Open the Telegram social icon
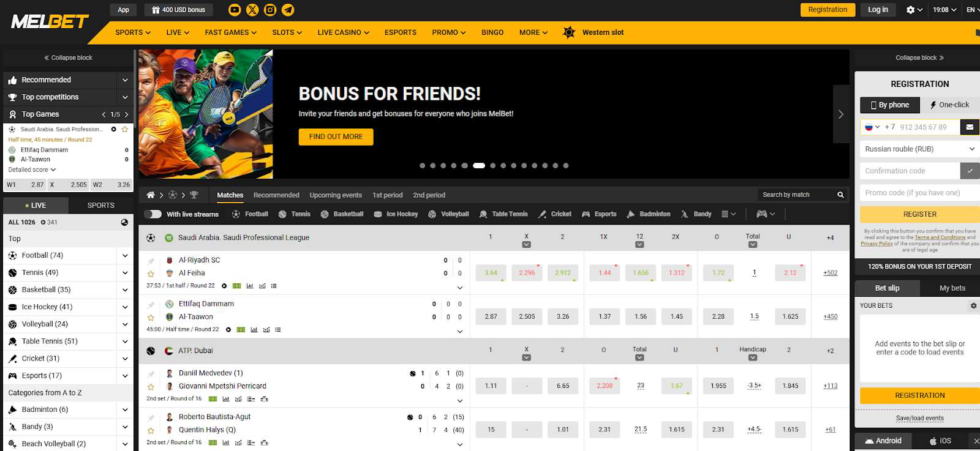The image size is (980, 451). [288, 10]
